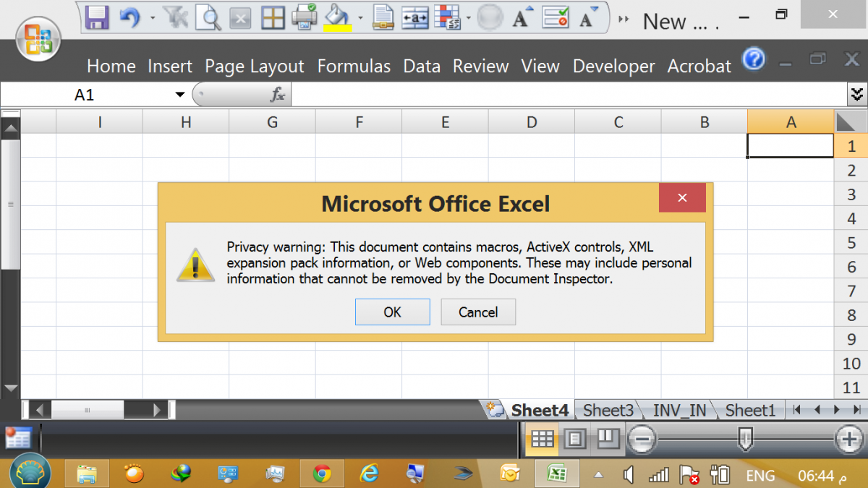The image size is (868, 488).
Task: Go to the Formulas tab
Action: [x=354, y=67]
